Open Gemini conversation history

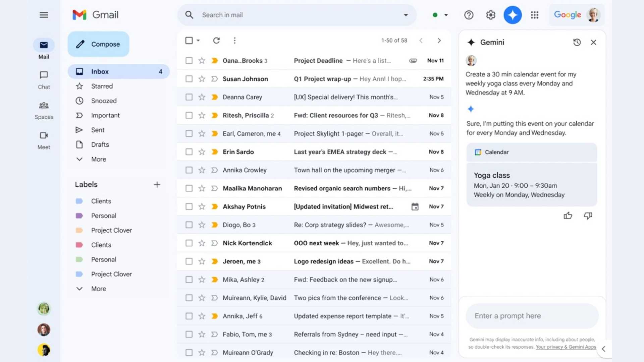pyautogui.click(x=577, y=42)
